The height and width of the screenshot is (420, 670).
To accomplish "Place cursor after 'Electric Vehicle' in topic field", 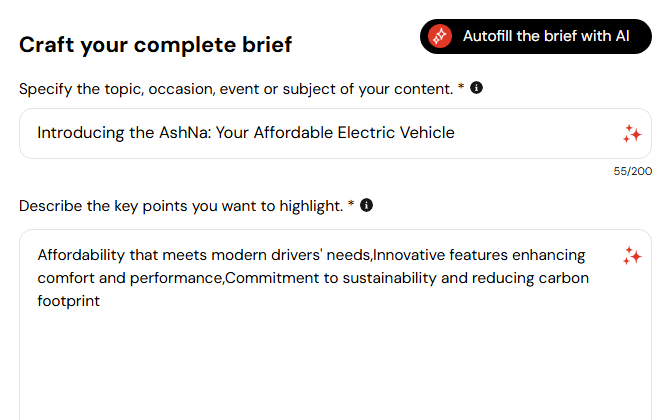I will pos(456,133).
